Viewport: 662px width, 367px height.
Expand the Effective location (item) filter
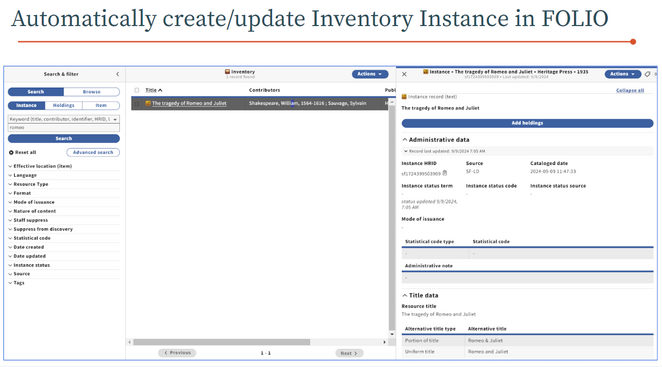40,166
